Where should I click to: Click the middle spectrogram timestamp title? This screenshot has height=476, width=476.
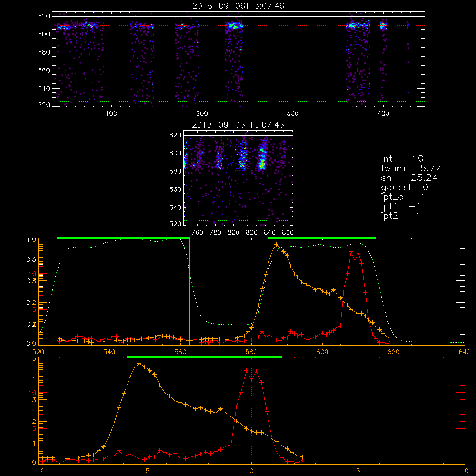pos(238,125)
